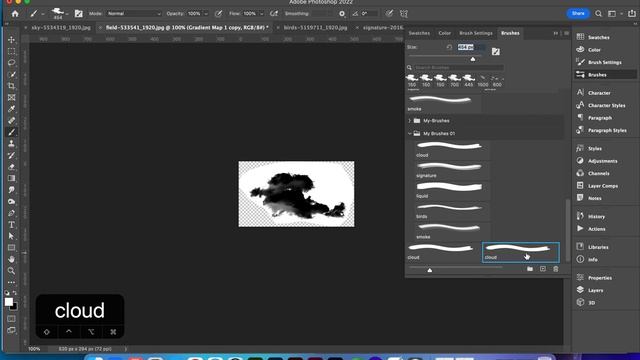Click the Home icon in options bar

[15, 13]
